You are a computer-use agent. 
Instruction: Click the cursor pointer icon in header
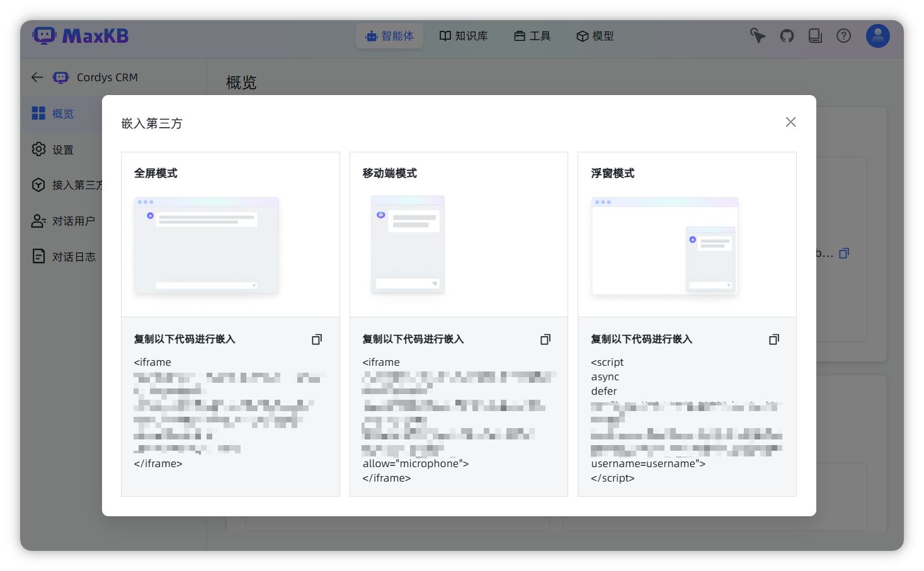pyautogui.click(x=758, y=36)
